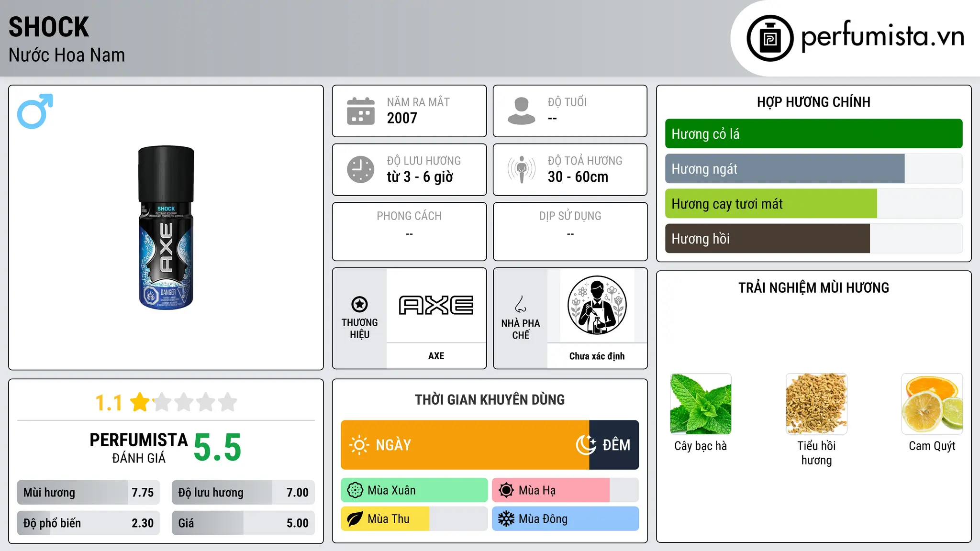Click the release year 2007
Viewport: 980px width, 551px height.
[x=402, y=118]
